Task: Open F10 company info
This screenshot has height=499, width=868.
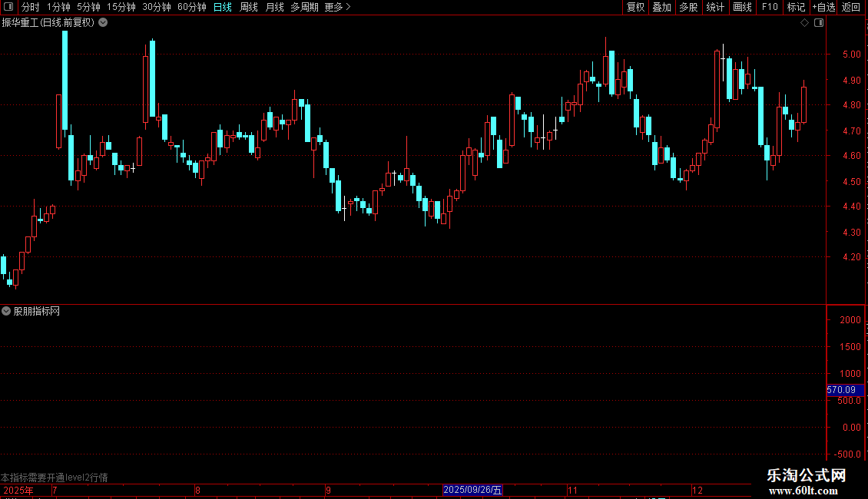Action: click(770, 7)
